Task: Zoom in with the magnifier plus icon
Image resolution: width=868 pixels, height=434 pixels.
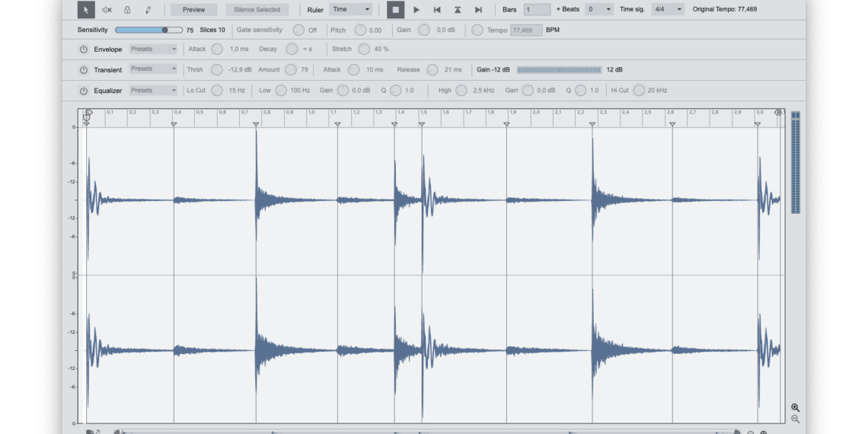Action: pyautogui.click(x=795, y=408)
